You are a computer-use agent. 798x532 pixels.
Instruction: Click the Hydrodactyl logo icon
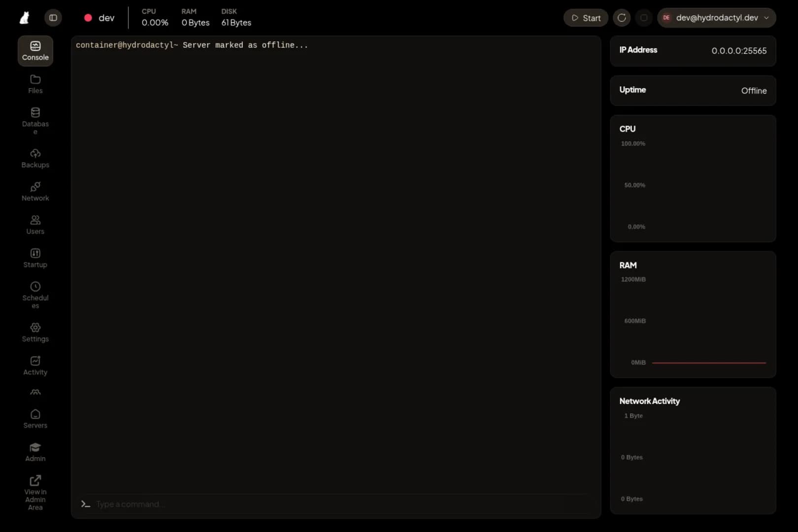click(x=24, y=18)
